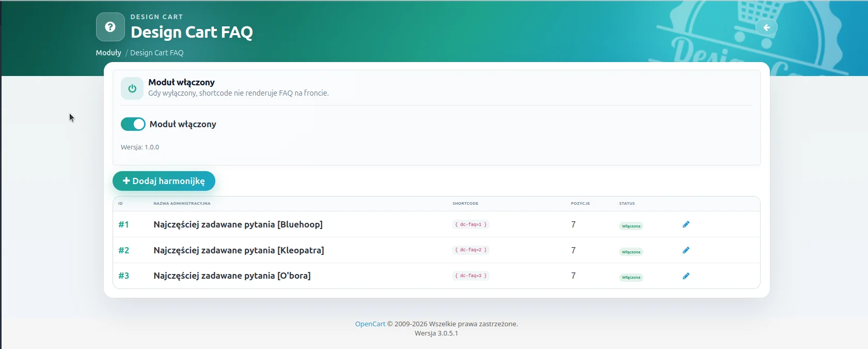Edit harmonijka #1 with pencil icon
This screenshot has height=349, width=868.
click(x=686, y=224)
